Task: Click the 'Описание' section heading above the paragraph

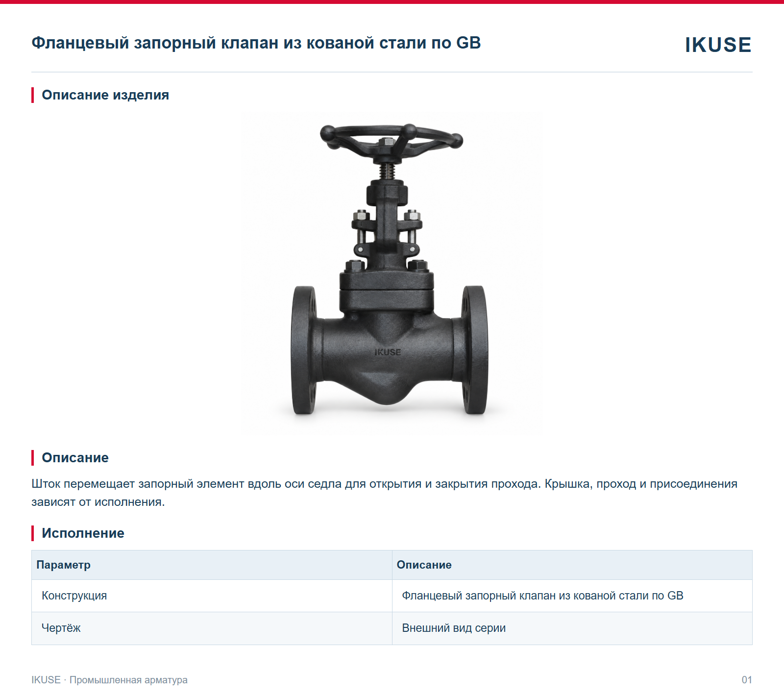Action: 75,458
